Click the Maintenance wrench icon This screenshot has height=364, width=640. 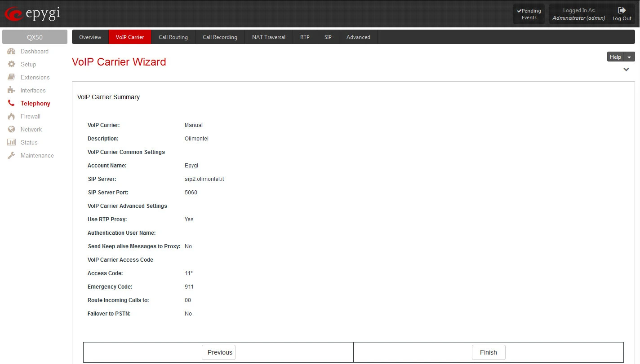click(12, 155)
